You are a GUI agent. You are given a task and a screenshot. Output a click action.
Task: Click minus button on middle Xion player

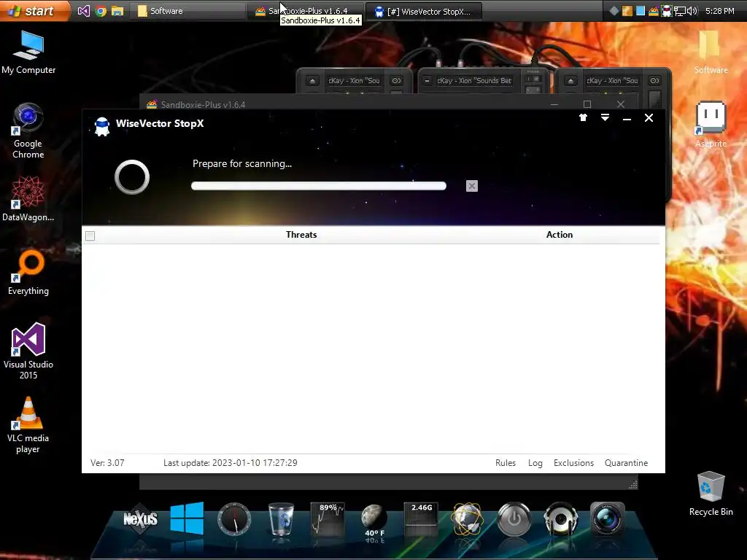427,81
